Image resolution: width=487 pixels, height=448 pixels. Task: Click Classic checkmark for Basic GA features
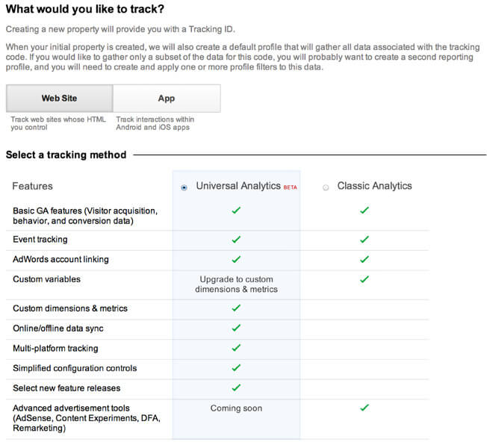point(365,210)
